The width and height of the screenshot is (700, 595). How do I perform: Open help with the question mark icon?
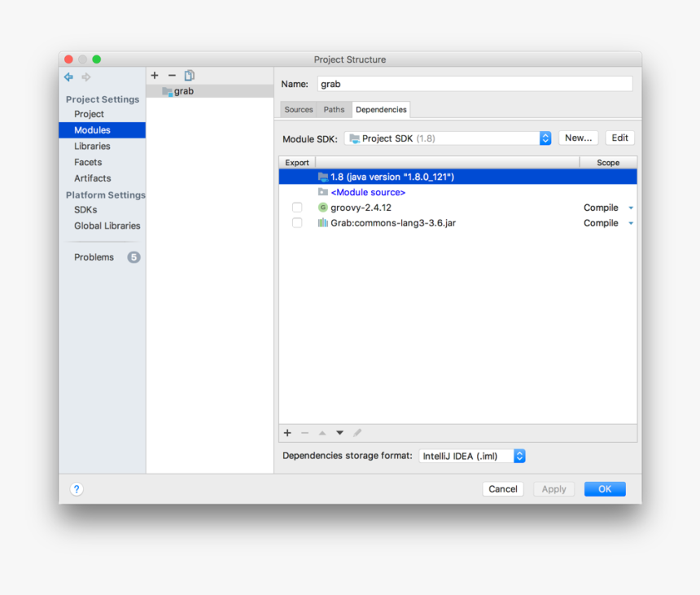point(77,489)
